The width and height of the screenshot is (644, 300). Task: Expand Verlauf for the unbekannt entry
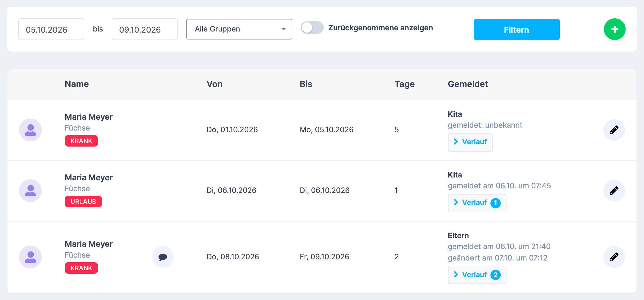(470, 142)
